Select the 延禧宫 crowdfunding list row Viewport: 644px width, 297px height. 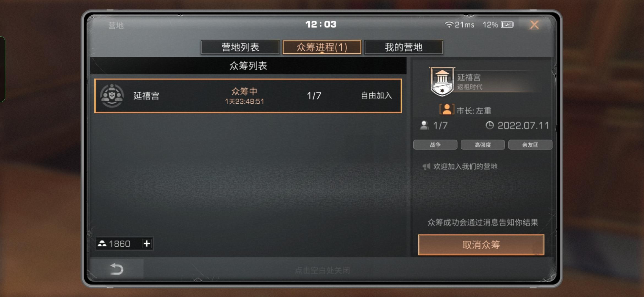[x=248, y=96]
